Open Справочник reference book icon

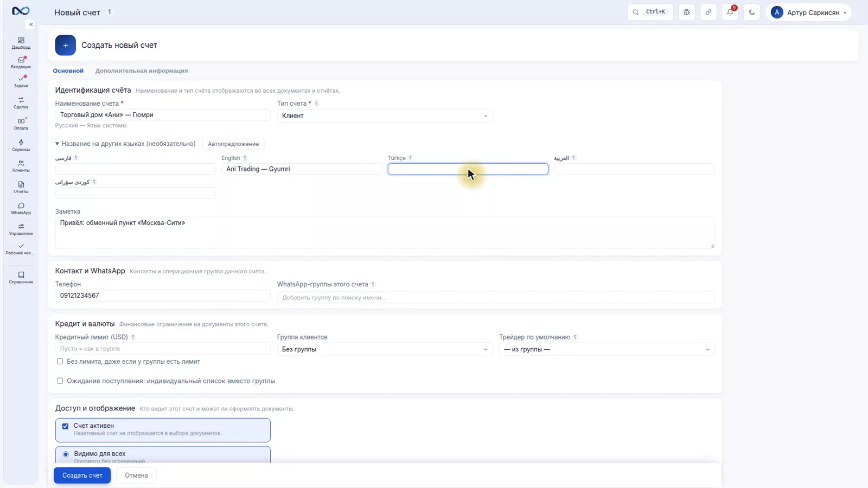click(21, 278)
